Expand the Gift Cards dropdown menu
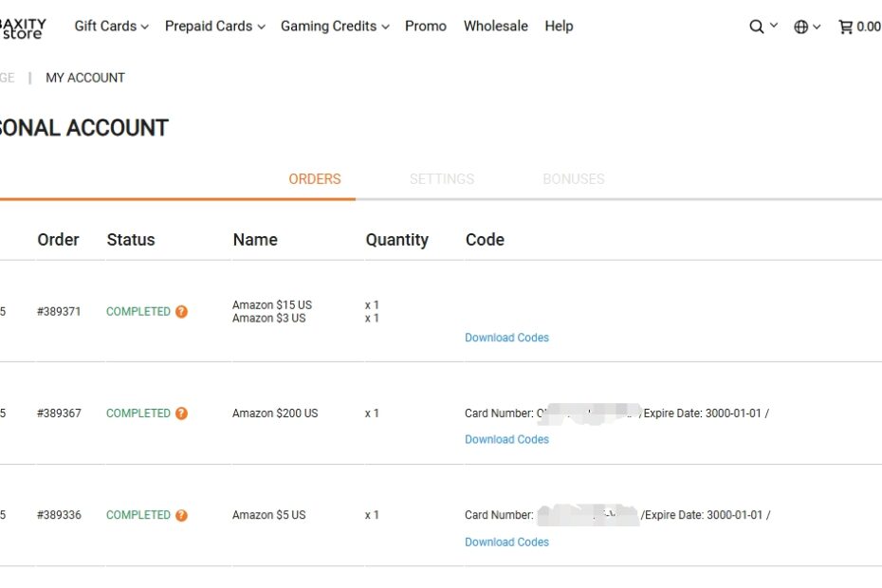This screenshot has height=588, width=882. (111, 27)
